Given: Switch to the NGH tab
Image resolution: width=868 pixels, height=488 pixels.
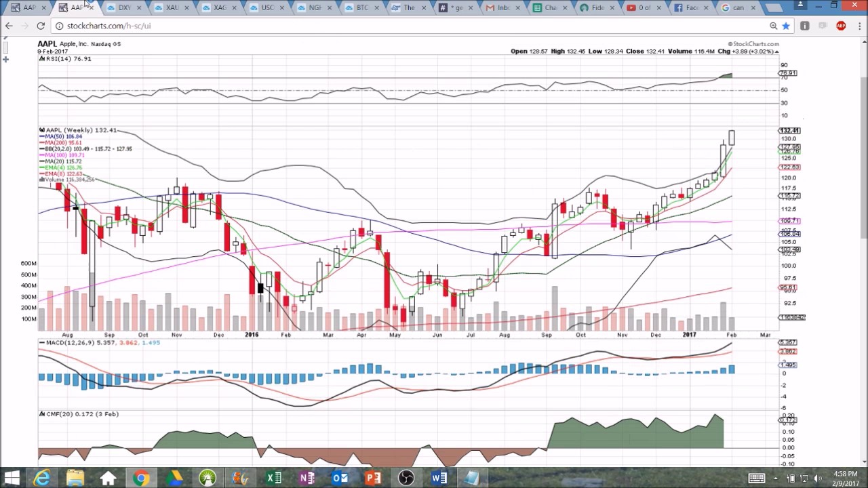Looking at the screenshot, I should [315, 7].
